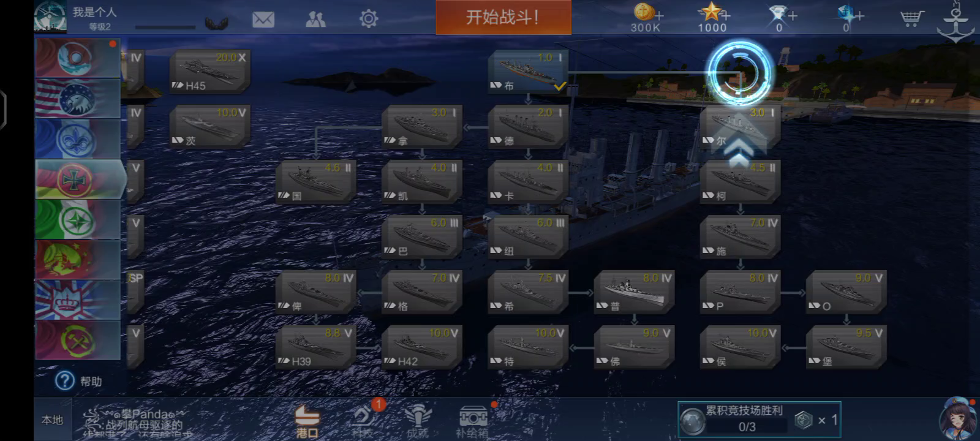The width and height of the screenshot is (980, 441).
Task: Open the shopping cart store
Action: [912, 18]
